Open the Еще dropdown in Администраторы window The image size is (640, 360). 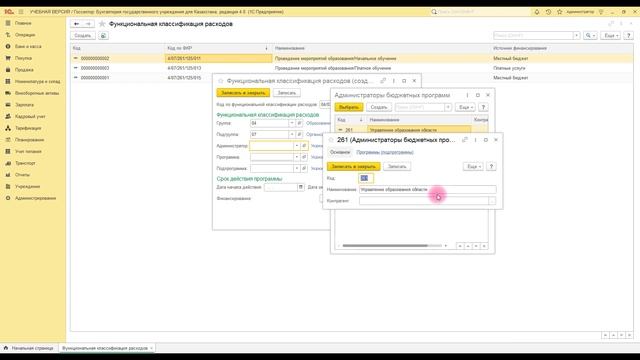[465, 107]
